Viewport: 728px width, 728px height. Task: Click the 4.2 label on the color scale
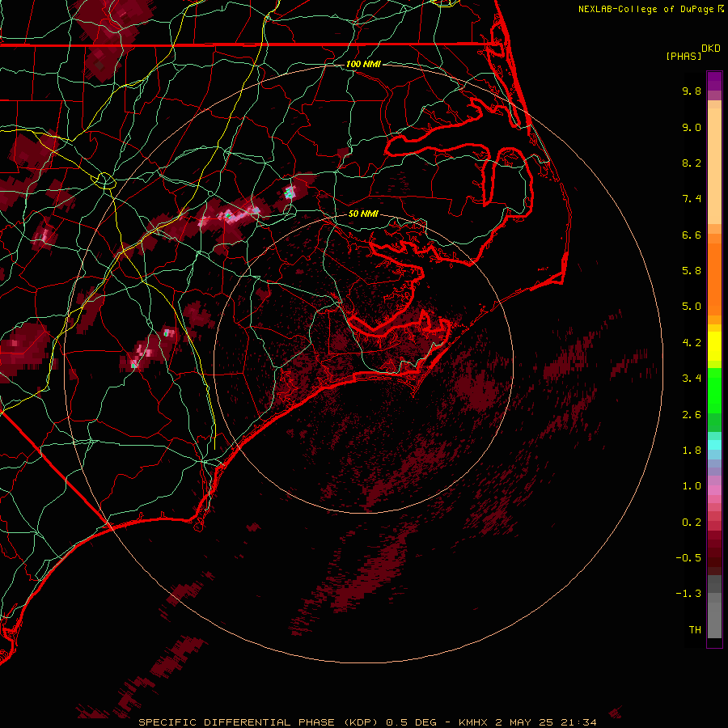[692, 343]
